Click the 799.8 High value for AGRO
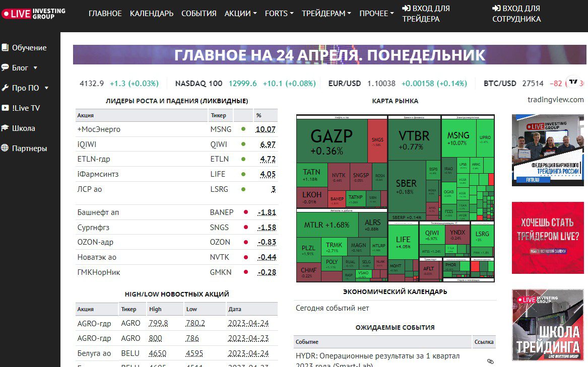The width and height of the screenshot is (588, 367). point(158,323)
